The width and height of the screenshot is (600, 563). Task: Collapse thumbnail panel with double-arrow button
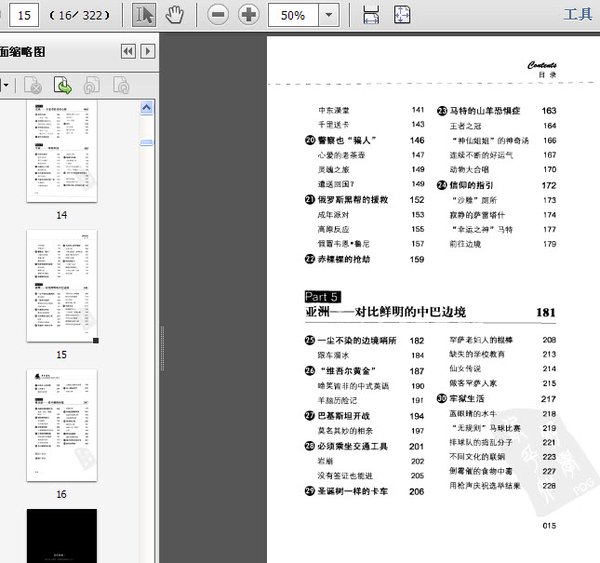pyautogui.click(x=128, y=51)
